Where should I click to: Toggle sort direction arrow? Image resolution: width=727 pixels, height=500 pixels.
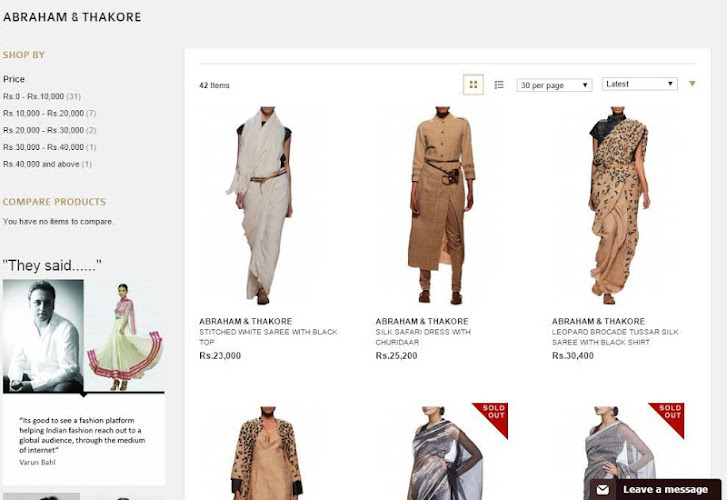[692, 84]
